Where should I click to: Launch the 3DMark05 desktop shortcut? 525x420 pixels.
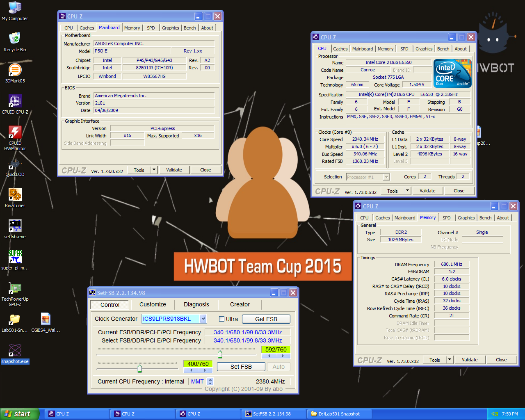(15, 73)
